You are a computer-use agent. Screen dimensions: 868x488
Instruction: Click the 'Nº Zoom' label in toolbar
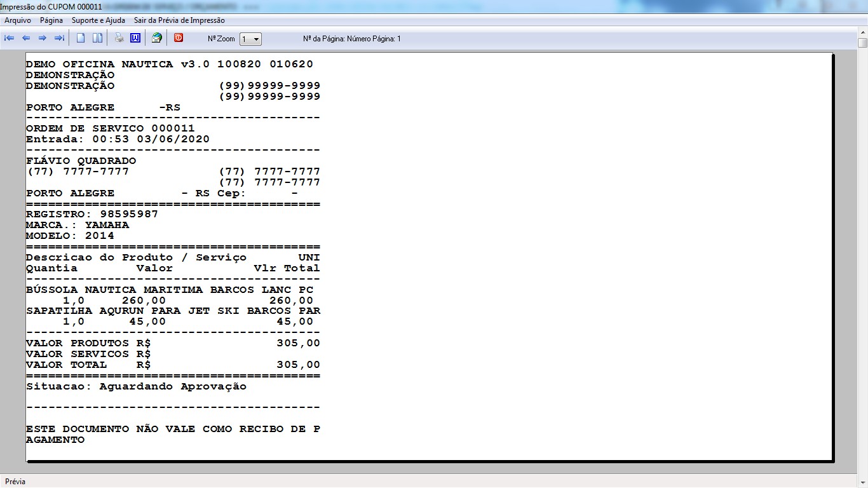click(x=221, y=39)
